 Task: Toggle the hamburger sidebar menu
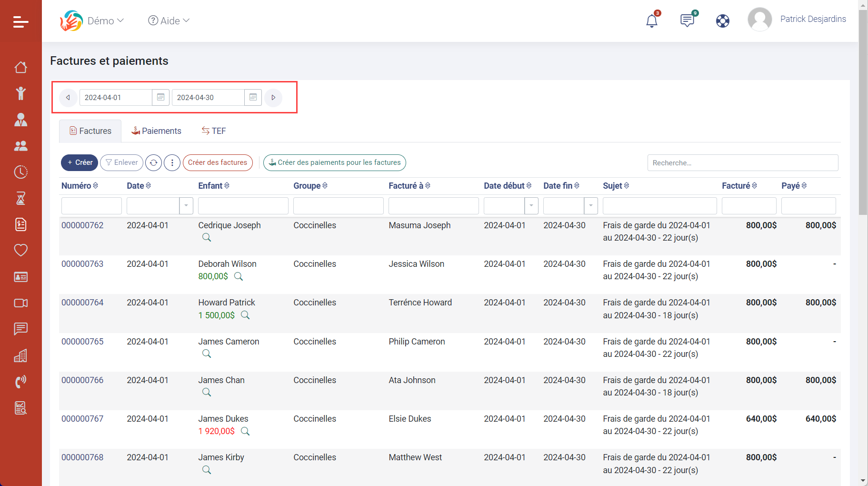point(20,21)
